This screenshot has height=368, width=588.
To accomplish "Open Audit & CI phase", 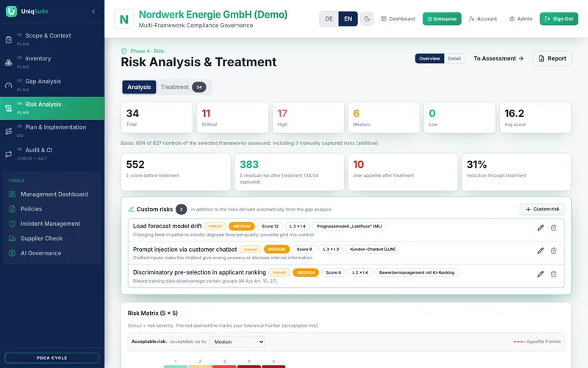I will (52, 154).
